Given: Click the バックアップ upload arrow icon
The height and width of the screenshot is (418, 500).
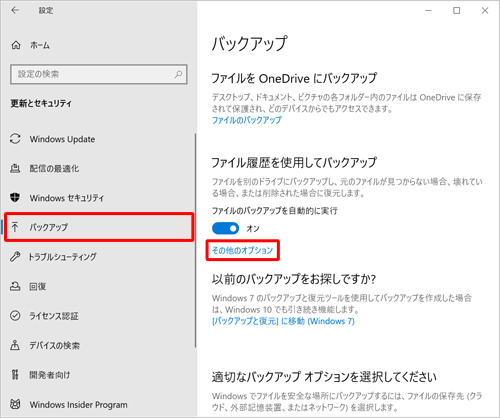Looking at the screenshot, I should tap(15, 227).
